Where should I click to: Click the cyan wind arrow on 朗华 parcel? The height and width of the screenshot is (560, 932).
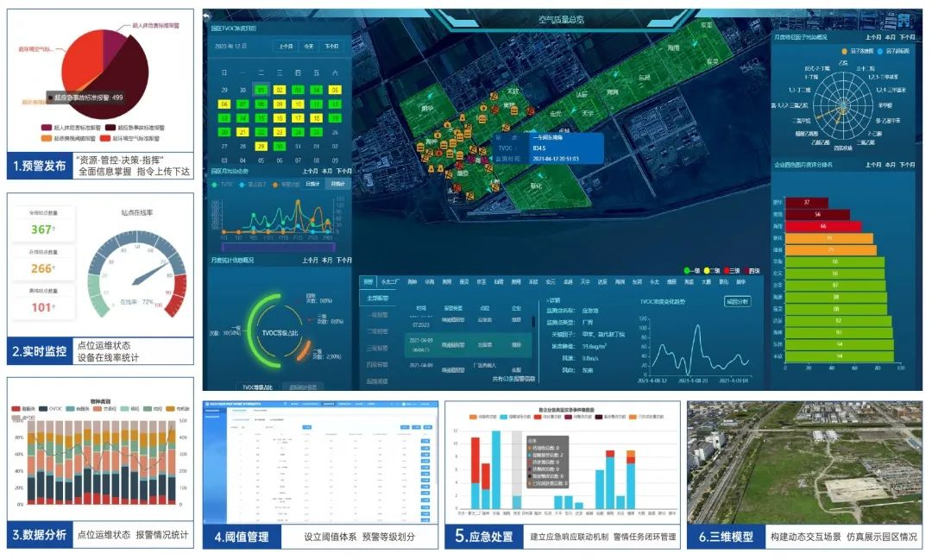coord(429,94)
